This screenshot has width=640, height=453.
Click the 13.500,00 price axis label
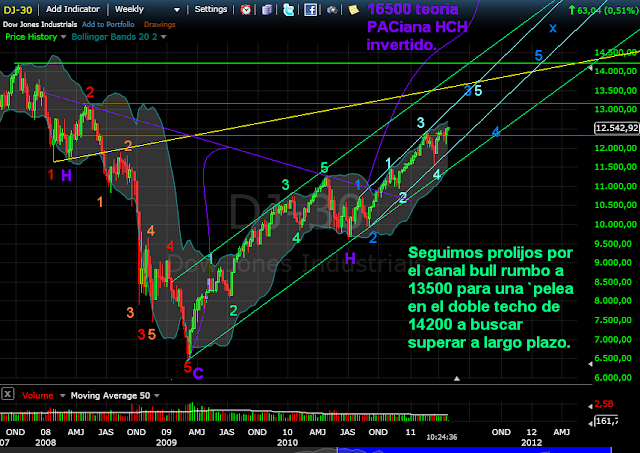click(x=615, y=90)
